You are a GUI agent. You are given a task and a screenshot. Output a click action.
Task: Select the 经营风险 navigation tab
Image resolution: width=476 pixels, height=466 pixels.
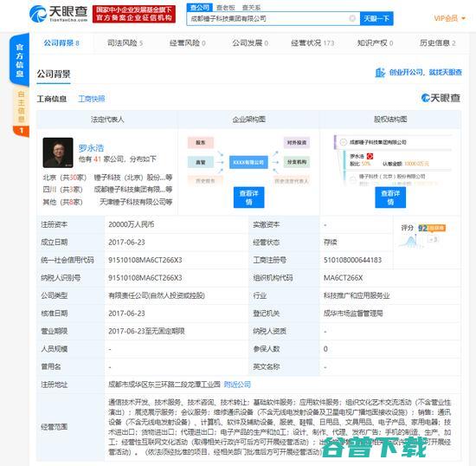(187, 43)
